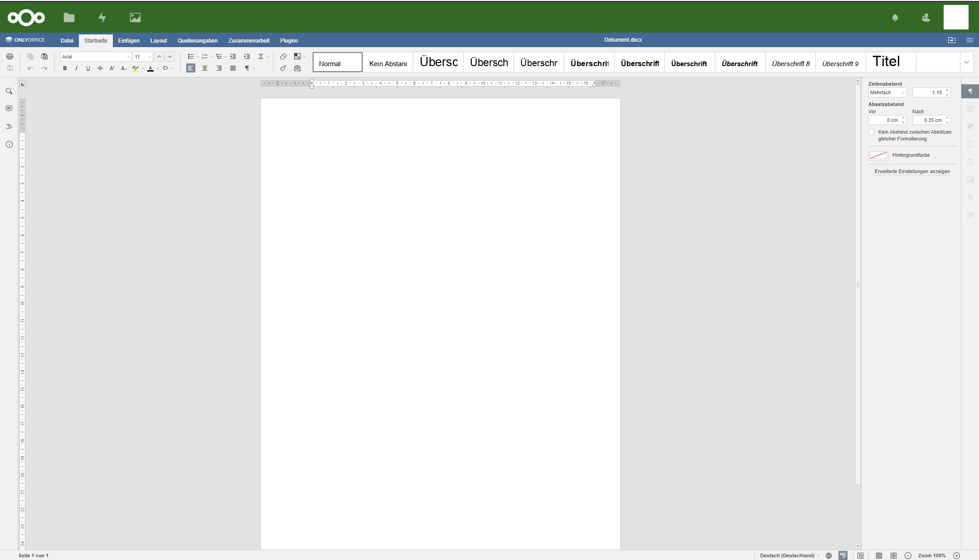979x560 pixels.
Task: Center align the paragraph
Action: [205, 68]
